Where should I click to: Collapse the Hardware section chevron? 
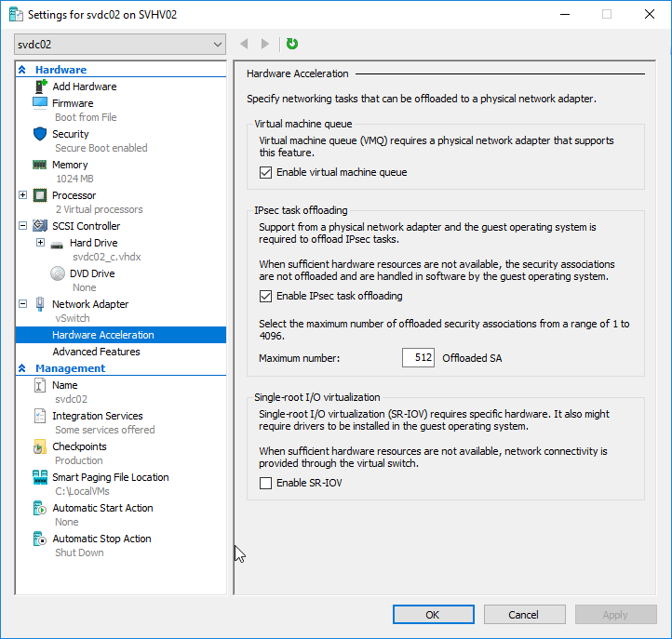[x=22, y=70]
